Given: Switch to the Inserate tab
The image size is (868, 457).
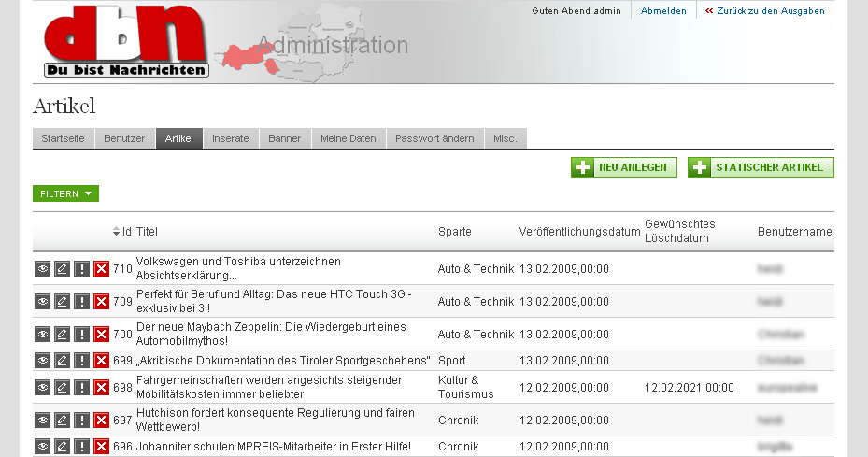Looking at the screenshot, I should point(231,138).
